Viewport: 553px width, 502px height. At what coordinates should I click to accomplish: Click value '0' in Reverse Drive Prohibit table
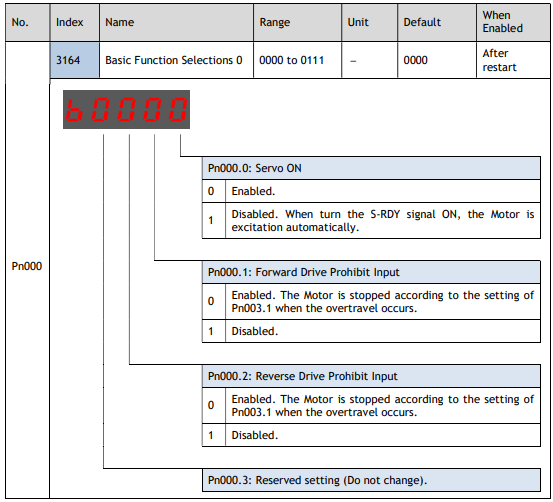(214, 405)
